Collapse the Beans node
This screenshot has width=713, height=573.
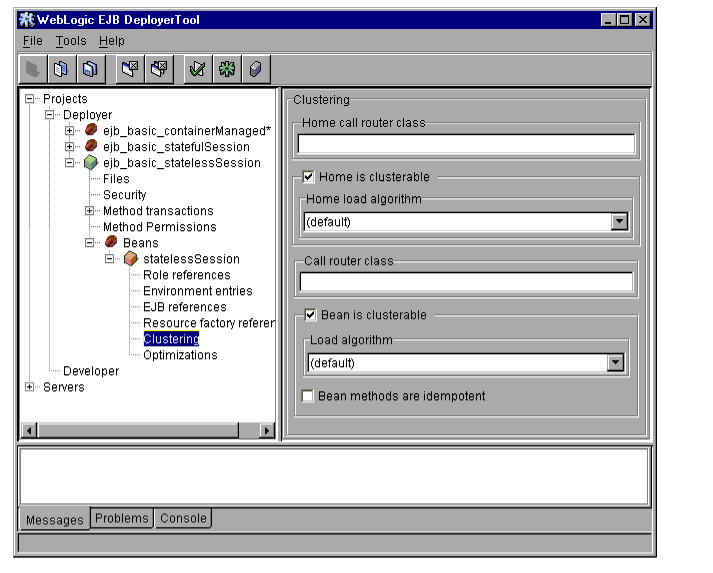pos(90,242)
